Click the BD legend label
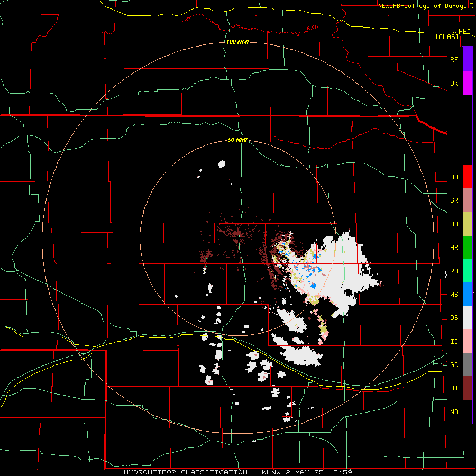 pos(454,224)
